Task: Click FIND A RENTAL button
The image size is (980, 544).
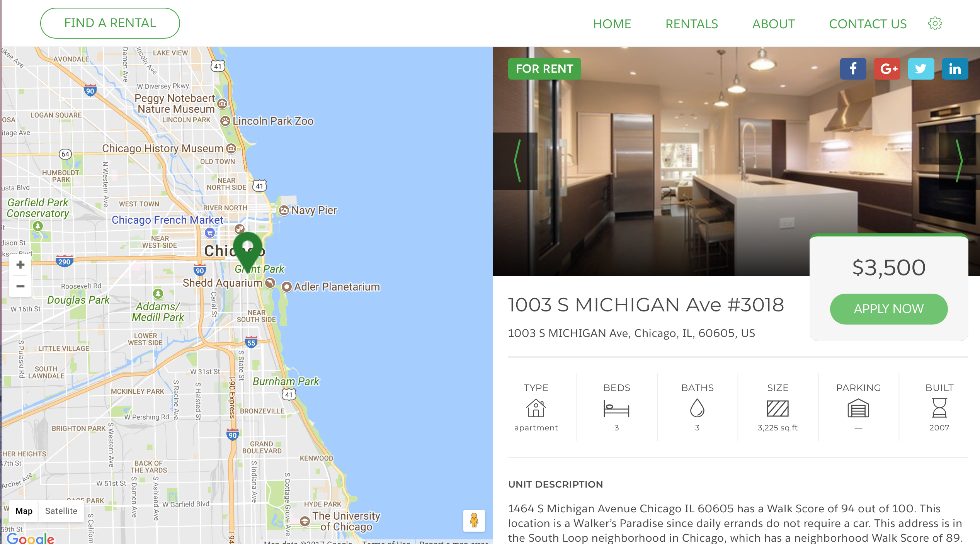Action: [x=110, y=23]
